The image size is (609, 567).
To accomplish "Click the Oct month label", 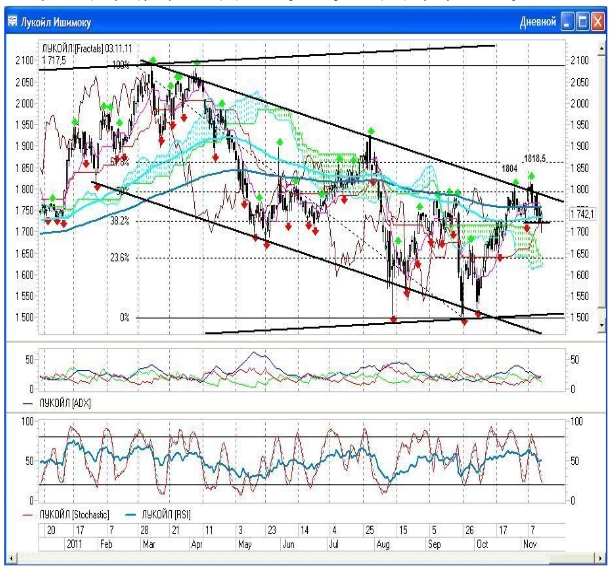I will point(482,543).
